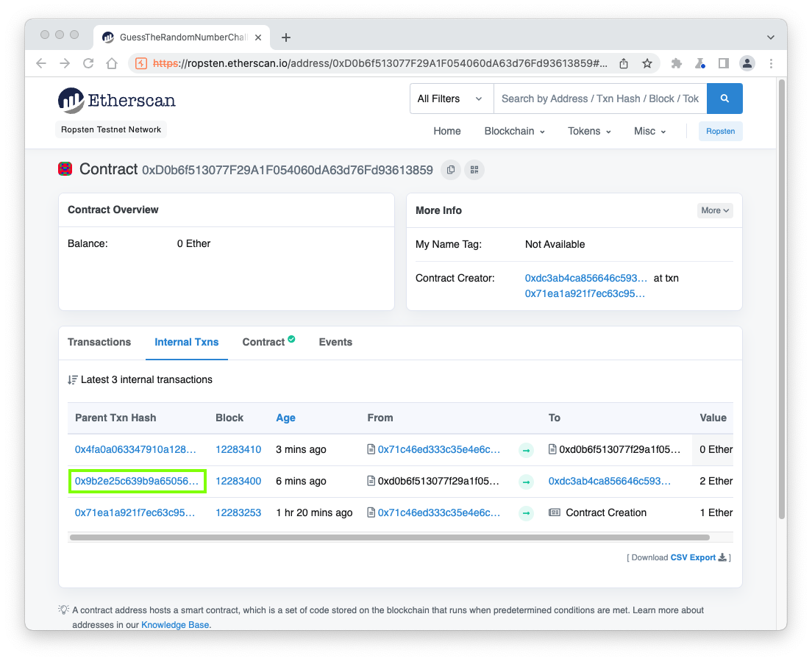Click the page vertical scrollbar
The image size is (812, 661).
click(781, 299)
